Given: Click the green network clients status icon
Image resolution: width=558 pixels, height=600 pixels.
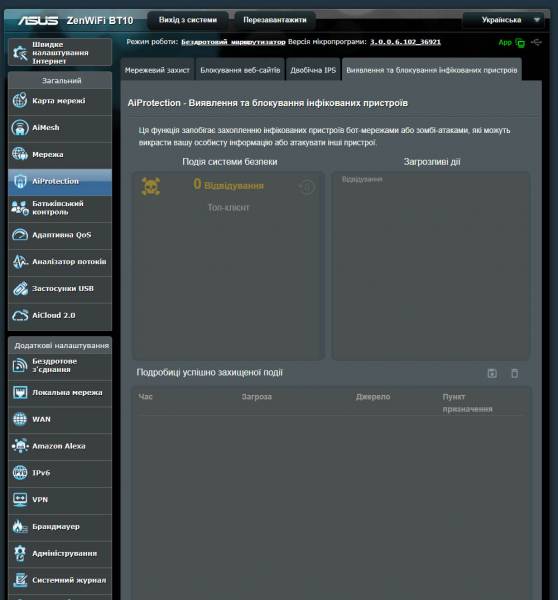Looking at the screenshot, I should 520,42.
